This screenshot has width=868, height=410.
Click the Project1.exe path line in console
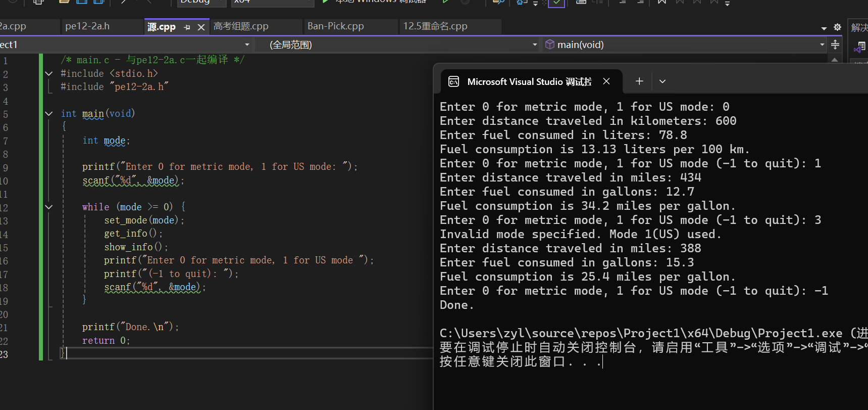[x=653, y=333]
